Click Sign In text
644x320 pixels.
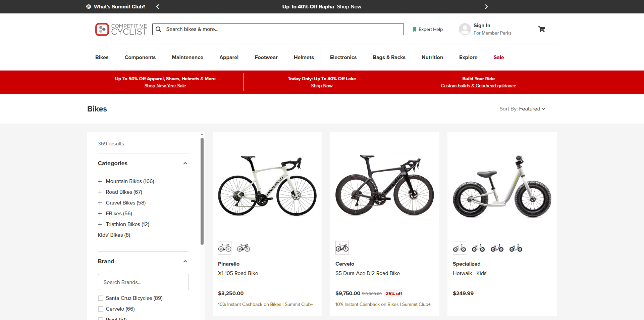click(482, 26)
